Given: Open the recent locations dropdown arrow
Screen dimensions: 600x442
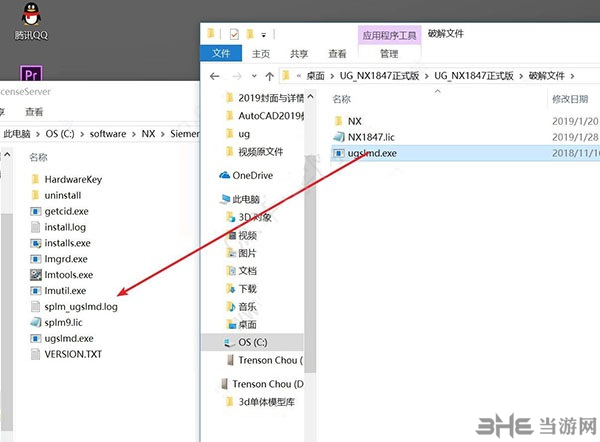Looking at the screenshot, I should pos(254,76).
